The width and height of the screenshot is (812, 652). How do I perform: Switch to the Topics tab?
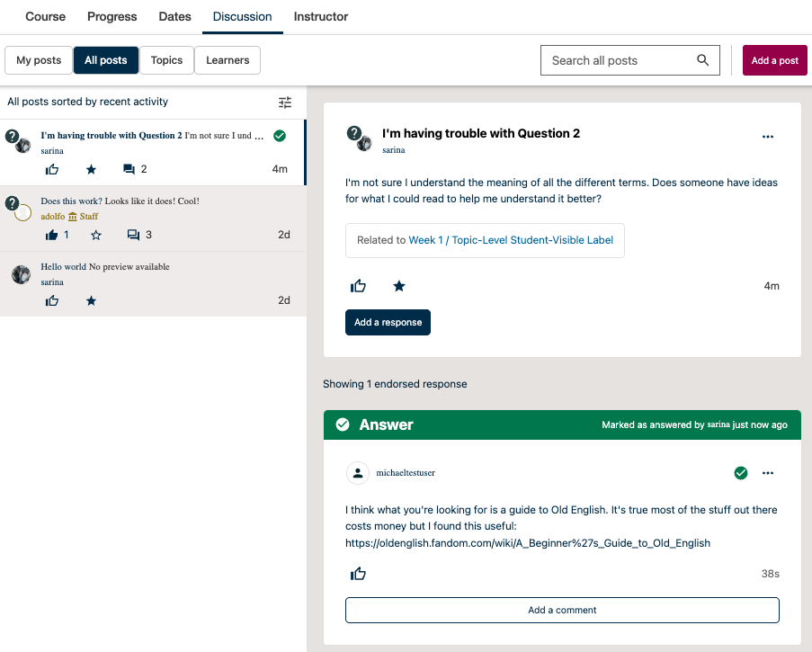166,60
